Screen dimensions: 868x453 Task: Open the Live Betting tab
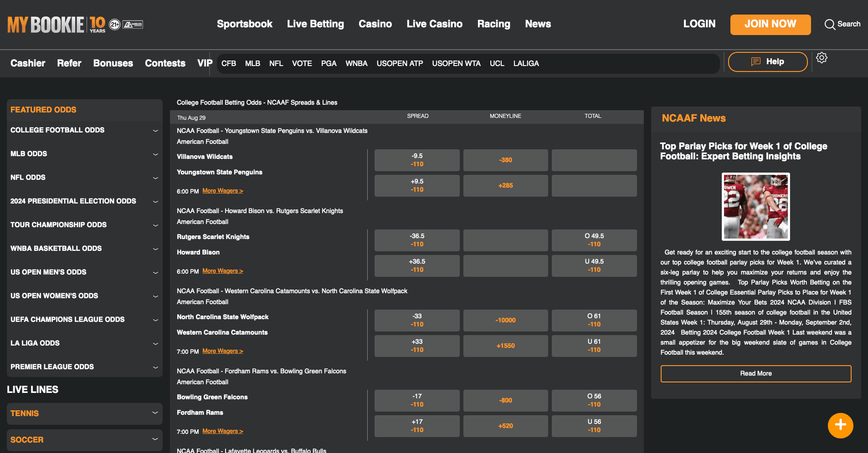click(315, 24)
